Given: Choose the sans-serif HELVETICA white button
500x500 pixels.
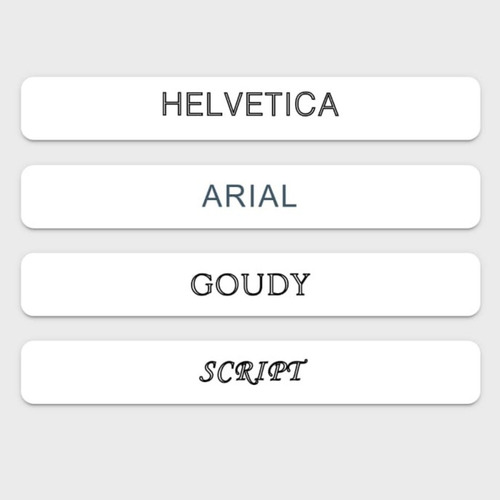Looking at the screenshot, I should coord(250,108).
